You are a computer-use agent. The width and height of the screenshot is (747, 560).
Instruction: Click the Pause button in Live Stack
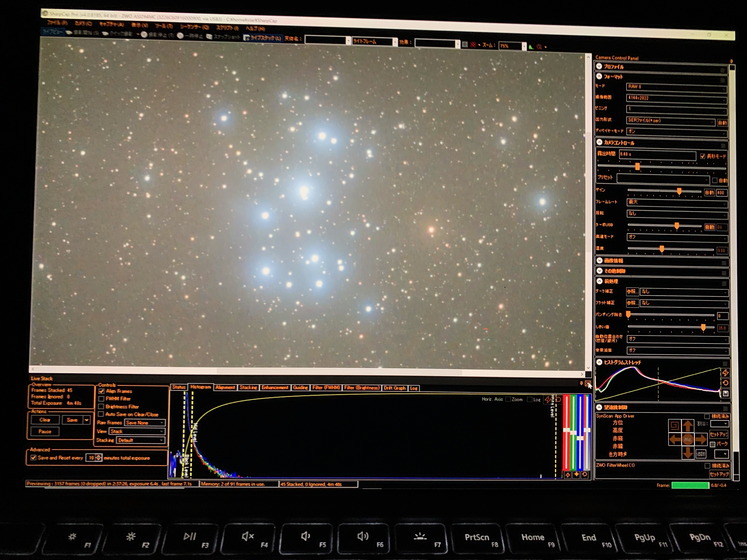click(45, 431)
